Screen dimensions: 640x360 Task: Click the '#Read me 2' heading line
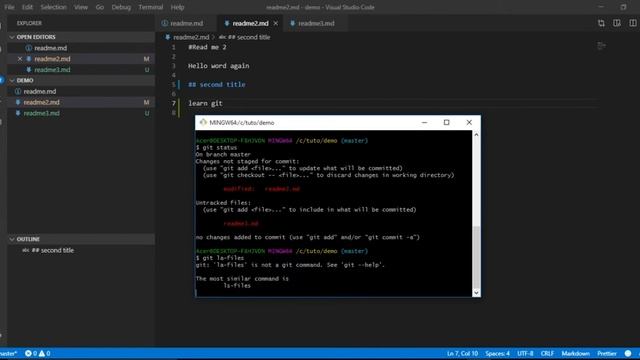coord(207,47)
